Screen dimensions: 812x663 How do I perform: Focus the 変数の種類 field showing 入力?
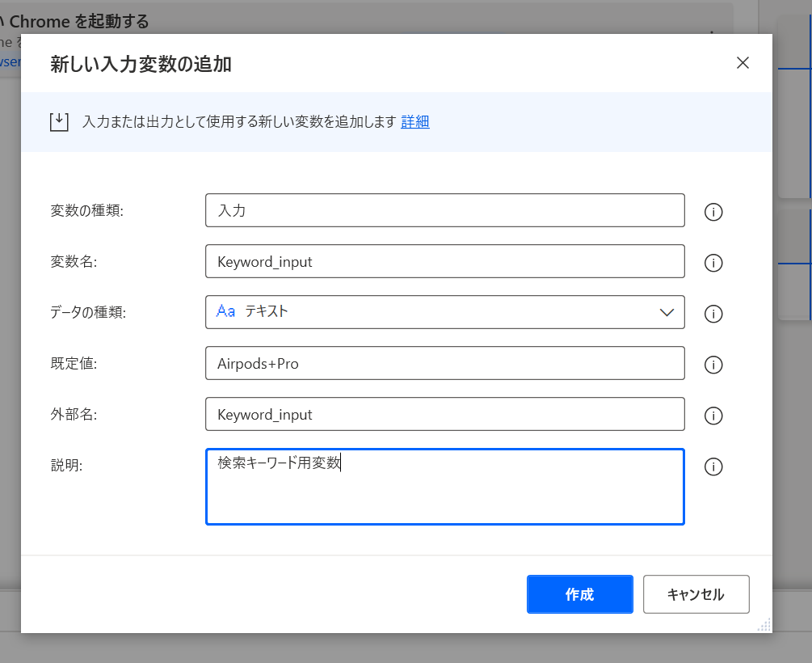(x=445, y=210)
